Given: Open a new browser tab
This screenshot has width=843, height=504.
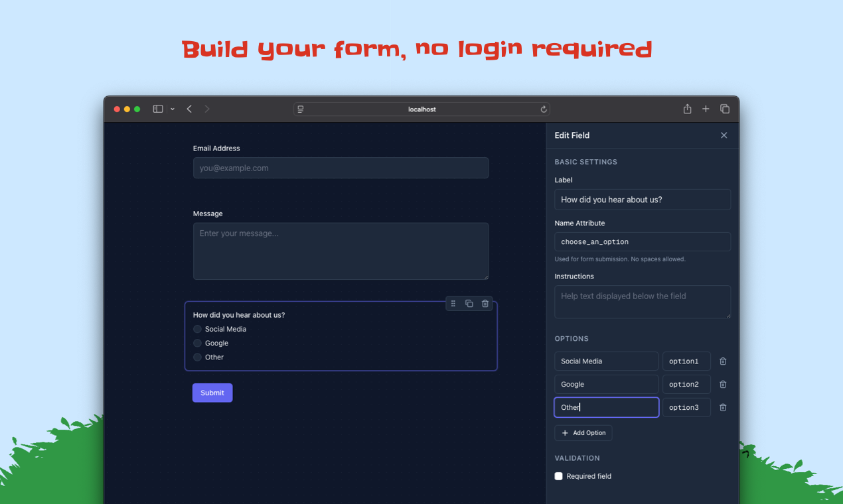Looking at the screenshot, I should (706, 109).
